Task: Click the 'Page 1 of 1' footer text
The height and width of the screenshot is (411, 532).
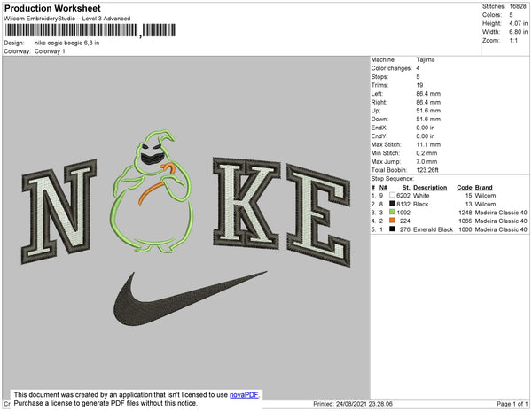Action: pyautogui.click(x=512, y=404)
